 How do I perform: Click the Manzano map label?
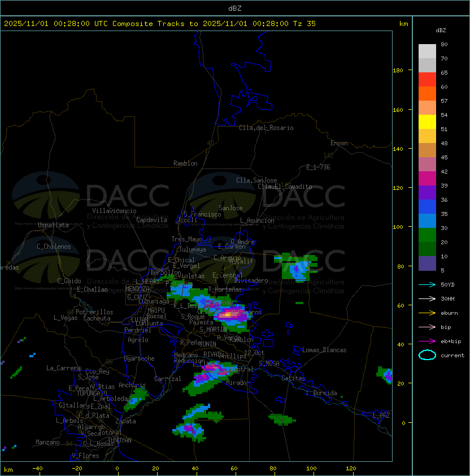[47, 442]
